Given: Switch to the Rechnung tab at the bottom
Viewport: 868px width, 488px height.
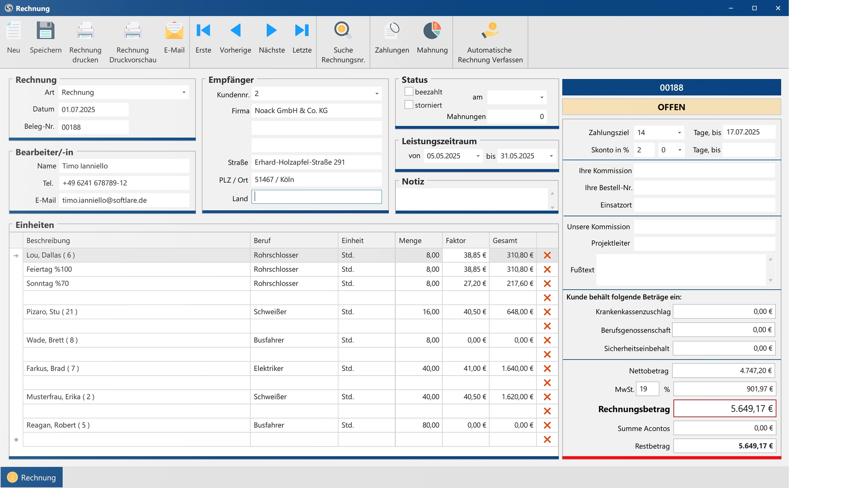Looking at the screenshot, I should [x=32, y=477].
